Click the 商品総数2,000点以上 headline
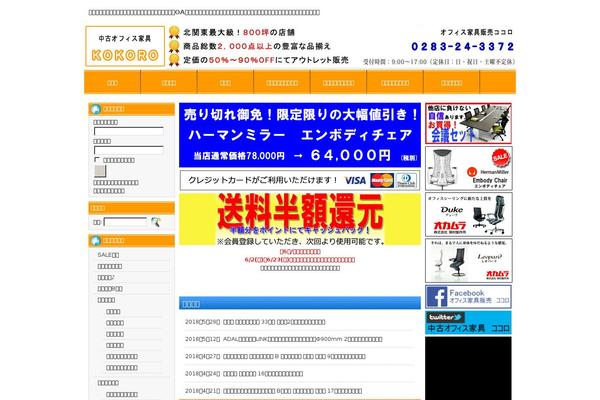Viewport: 600px width, 400px height. [x=257, y=46]
